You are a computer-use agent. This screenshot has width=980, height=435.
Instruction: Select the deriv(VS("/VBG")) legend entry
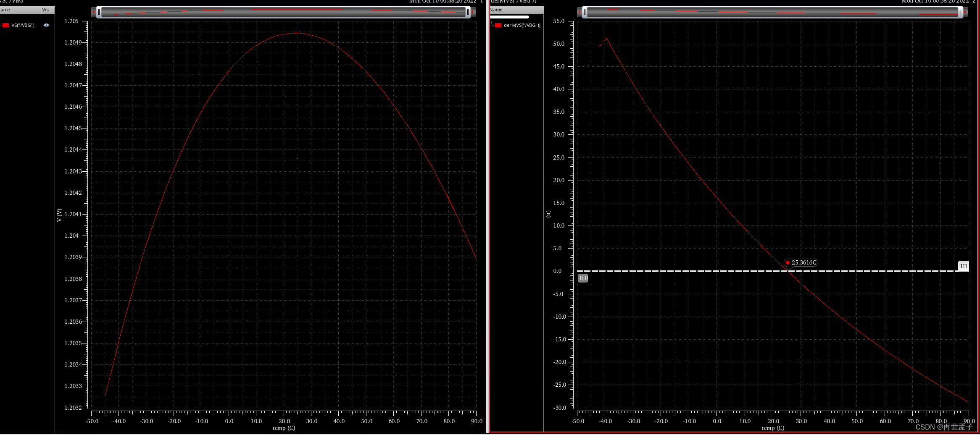coord(522,25)
